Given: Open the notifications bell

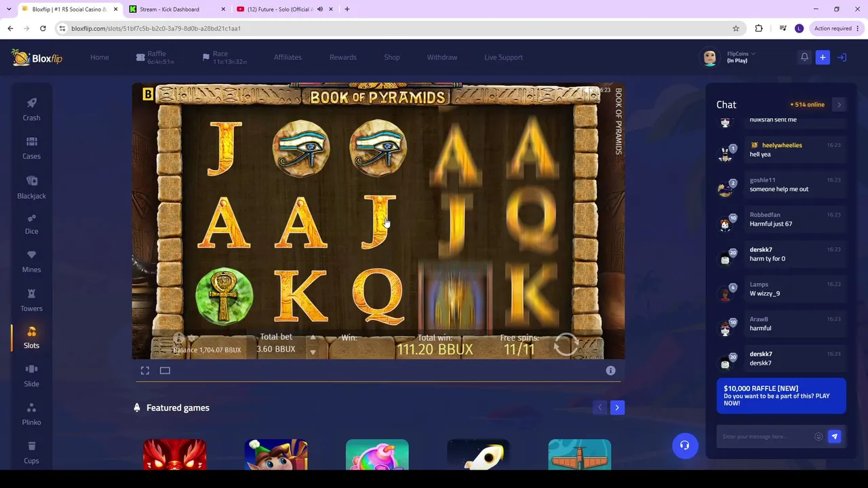Looking at the screenshot, I should point(804,58).
